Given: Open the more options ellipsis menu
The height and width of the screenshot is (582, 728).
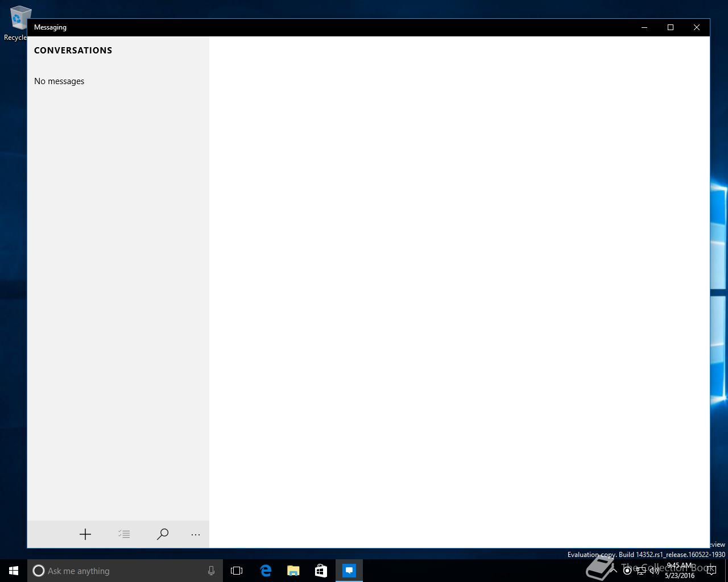Looking at the screenshot, I should pos(196,534).
